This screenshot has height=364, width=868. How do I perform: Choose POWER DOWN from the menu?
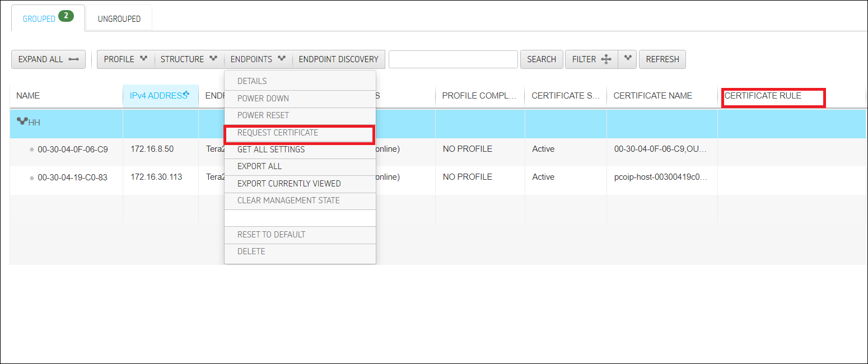coord(300,99)
